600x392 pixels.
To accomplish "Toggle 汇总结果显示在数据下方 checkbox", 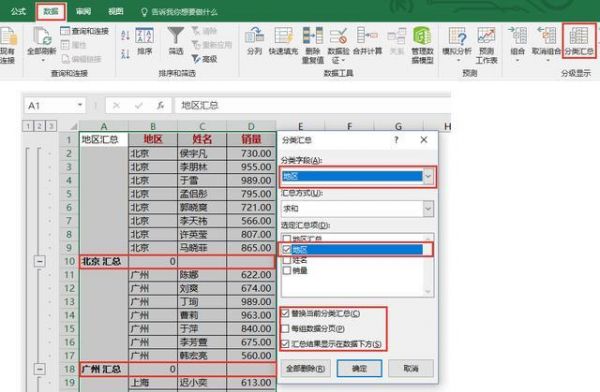I will (285, 344).
